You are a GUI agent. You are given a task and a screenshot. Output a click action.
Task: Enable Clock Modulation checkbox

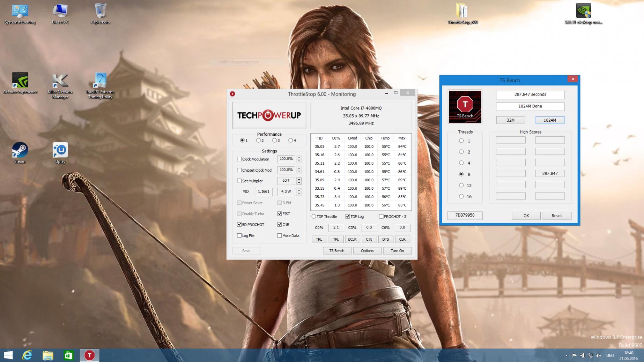239,159
